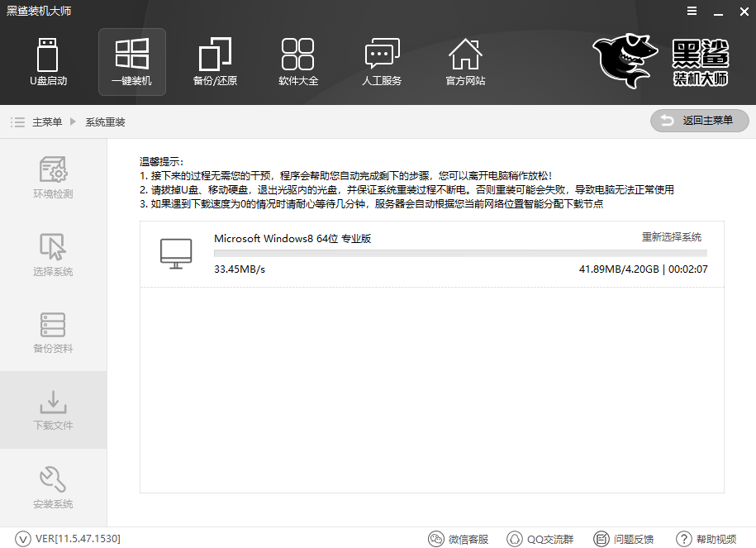Click the 备份资料 sidebar step
The width and height of the screenshot is (756, 548).
pos(53,333)
